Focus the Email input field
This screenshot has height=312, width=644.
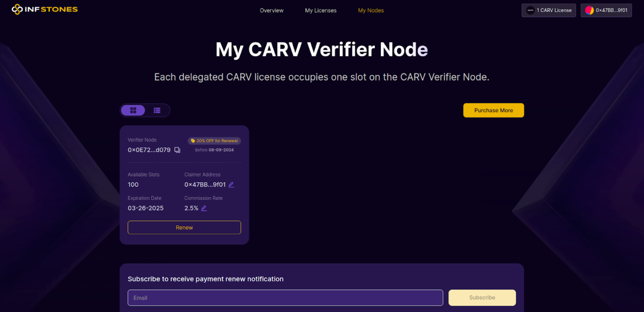pos(285,298)
